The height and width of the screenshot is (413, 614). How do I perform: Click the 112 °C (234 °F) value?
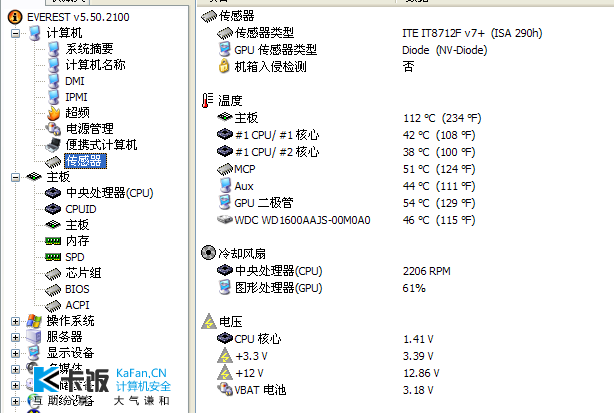click(442, 118)
